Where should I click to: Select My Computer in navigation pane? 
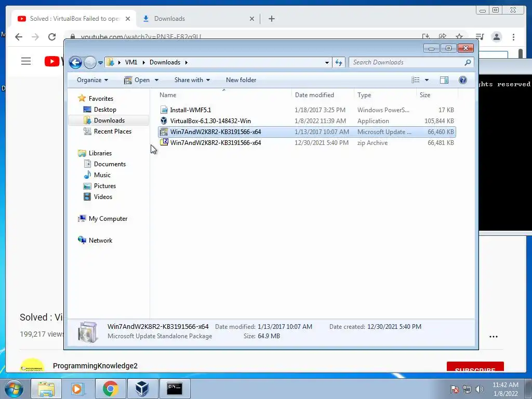103,219
